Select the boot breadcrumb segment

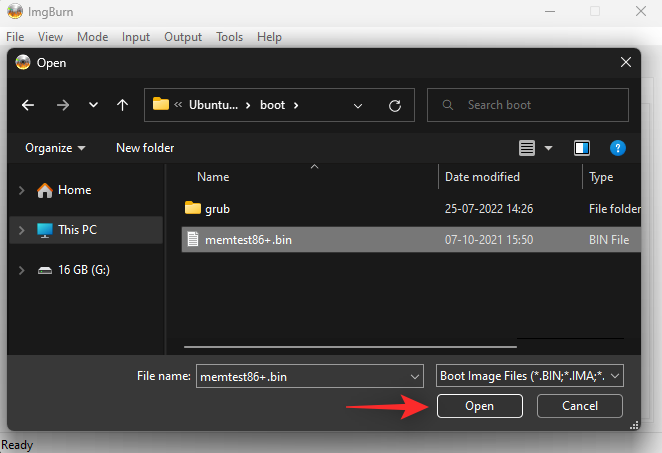click(272, 105)
